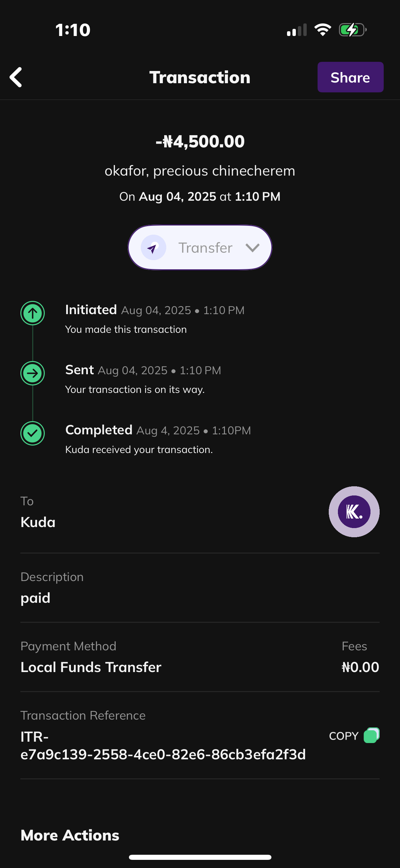Tap the Description field showing paid
This screenshot has height=868, width=400.
[36, 598]
